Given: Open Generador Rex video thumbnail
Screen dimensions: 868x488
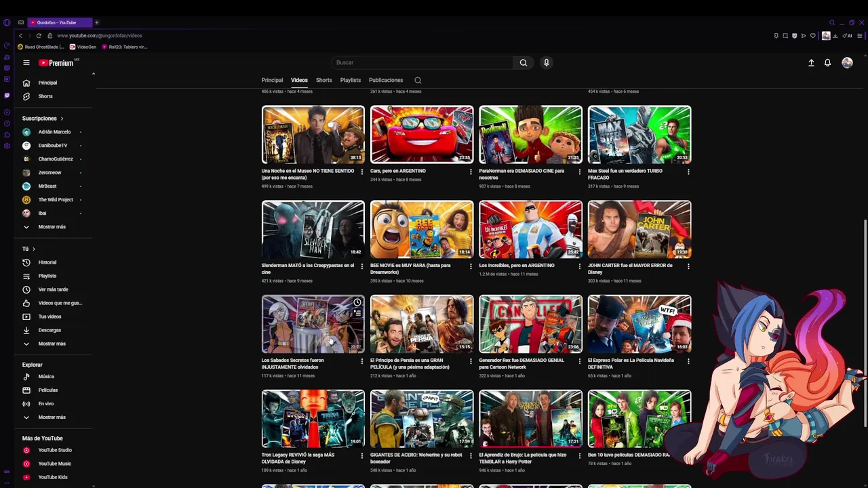Looking at the screenshot, I should coord(530,324).
